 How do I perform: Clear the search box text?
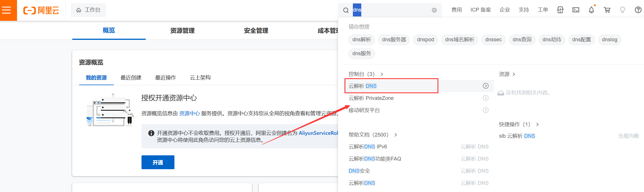click(x=434, y=10)
